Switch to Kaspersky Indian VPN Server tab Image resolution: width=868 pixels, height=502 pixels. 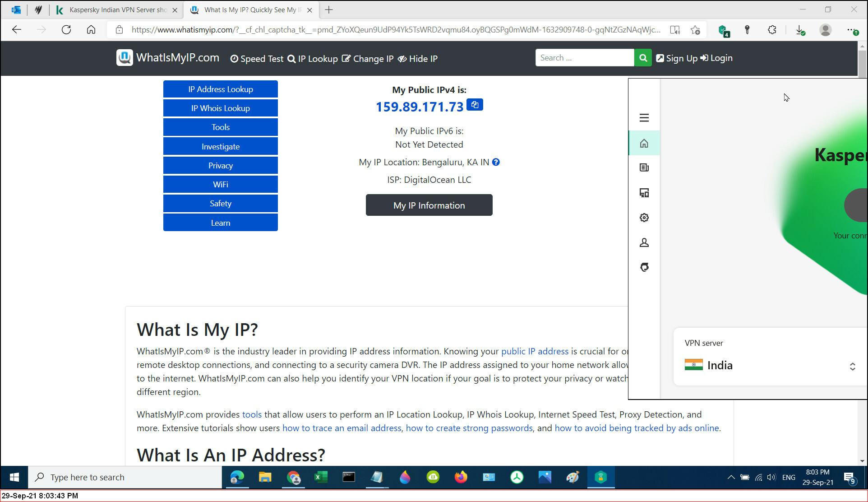117,10
